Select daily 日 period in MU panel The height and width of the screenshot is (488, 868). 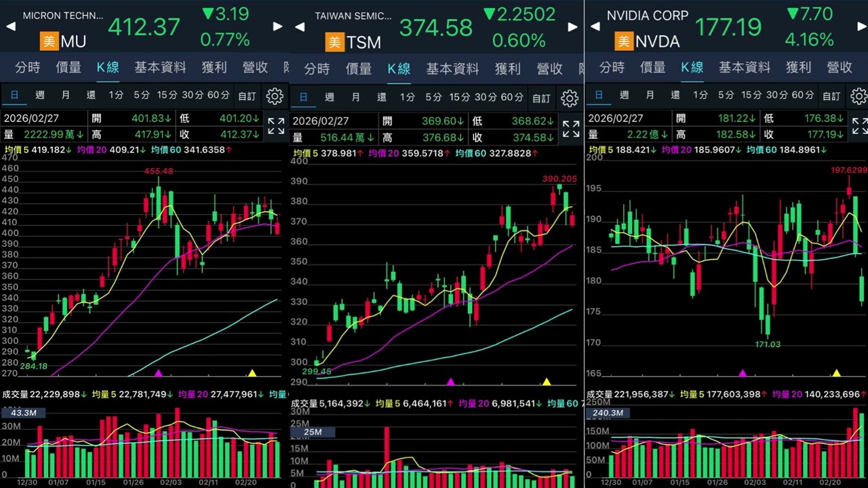[14, 96]
